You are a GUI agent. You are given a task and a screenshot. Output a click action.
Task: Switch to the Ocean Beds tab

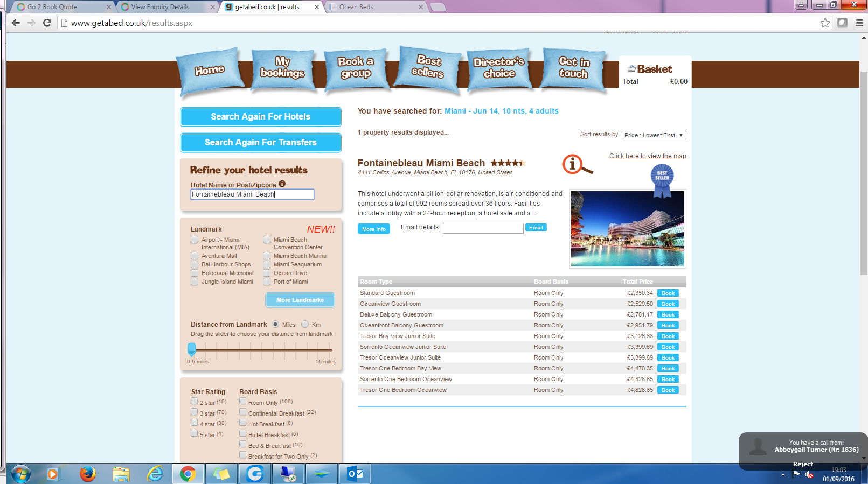(377, 7)
